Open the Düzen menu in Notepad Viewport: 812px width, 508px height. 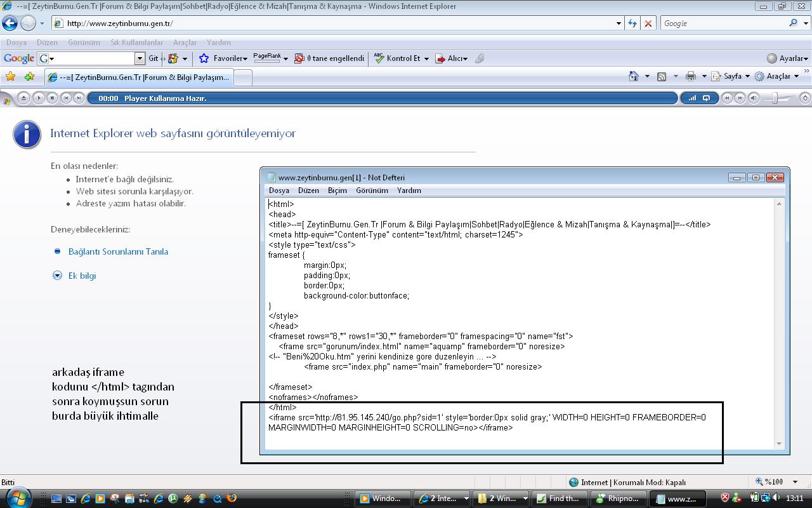coord(308,190)
